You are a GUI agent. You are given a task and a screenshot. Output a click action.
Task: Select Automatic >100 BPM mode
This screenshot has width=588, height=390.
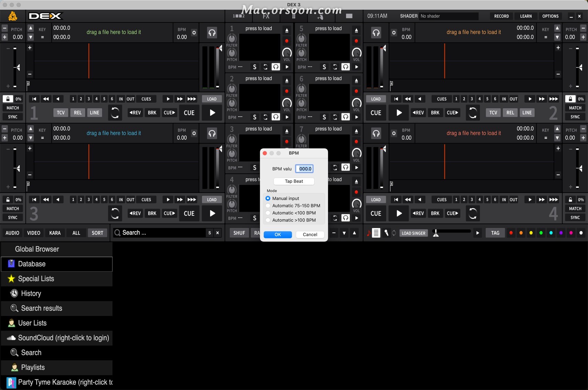[268, 220]
